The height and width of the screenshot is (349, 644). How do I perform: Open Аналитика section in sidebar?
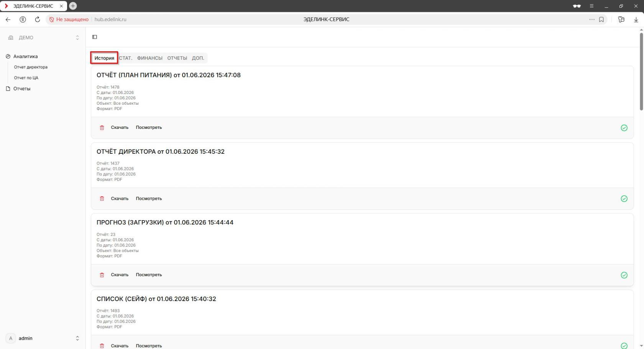(25, 56)
